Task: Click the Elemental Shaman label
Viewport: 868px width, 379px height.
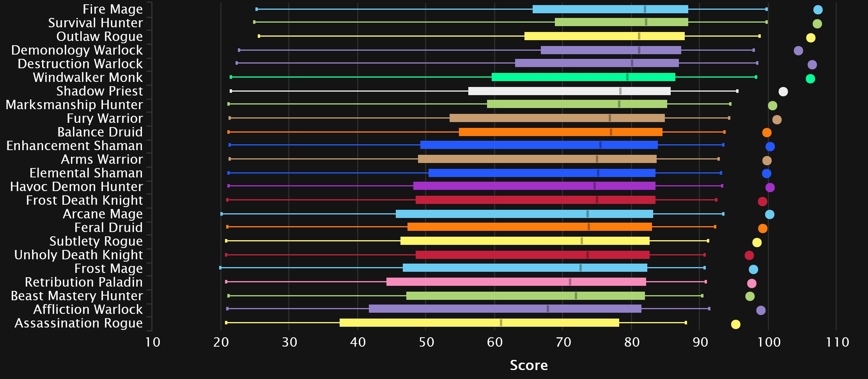Action: click(86, 173)
